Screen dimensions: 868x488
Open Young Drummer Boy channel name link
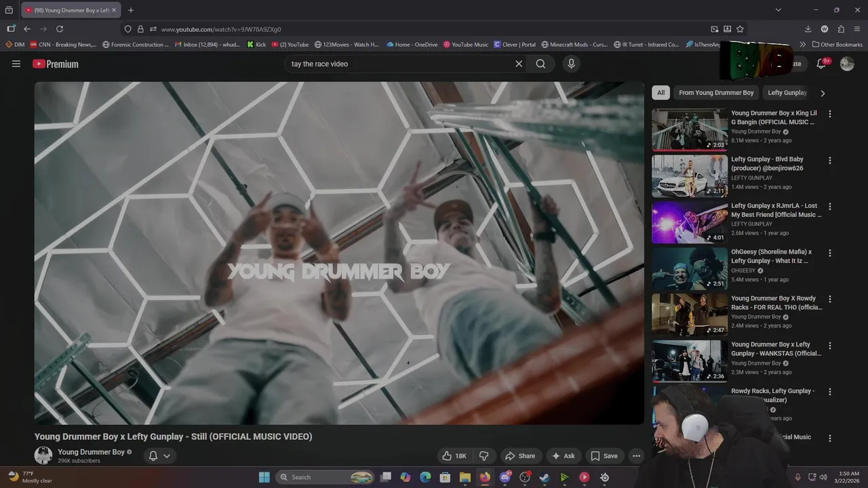tap(91, 452)
